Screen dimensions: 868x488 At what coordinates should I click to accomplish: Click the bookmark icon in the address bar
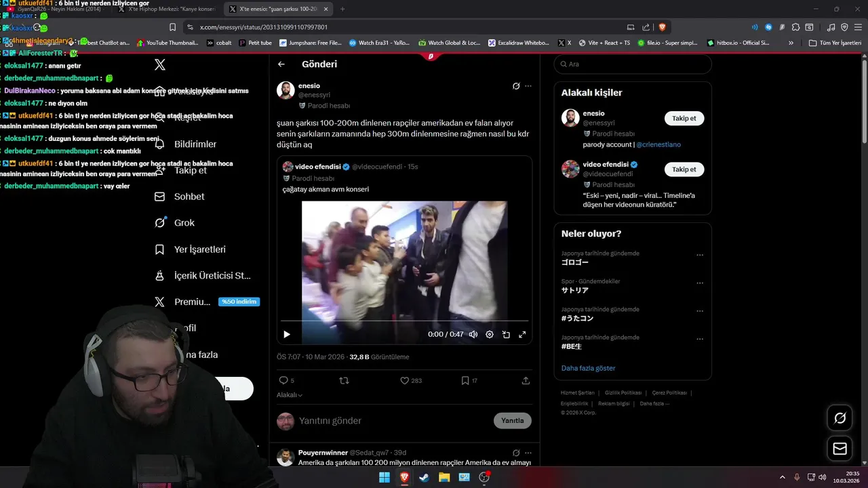[173, 27]
